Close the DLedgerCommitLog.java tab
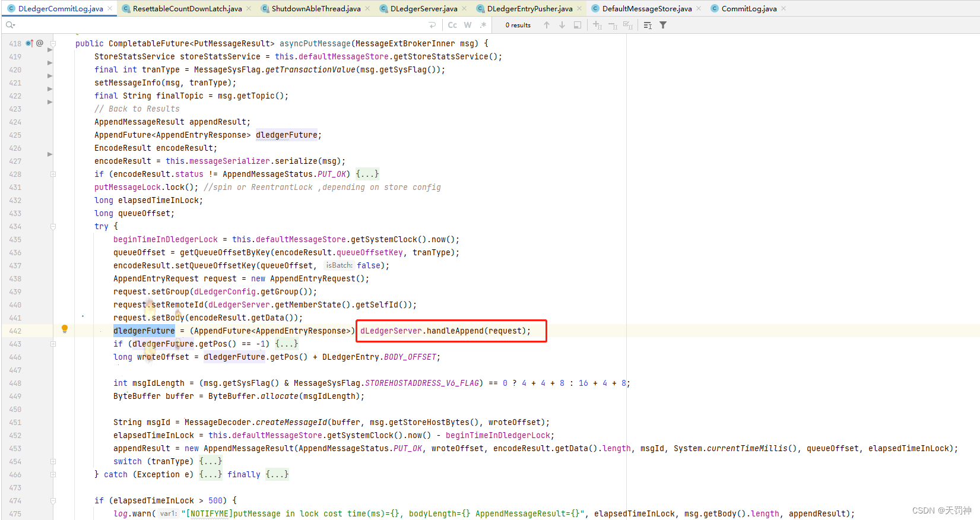The height and width of the screenshot is (520, 980). pyautogui.click(x=110, y=8)
